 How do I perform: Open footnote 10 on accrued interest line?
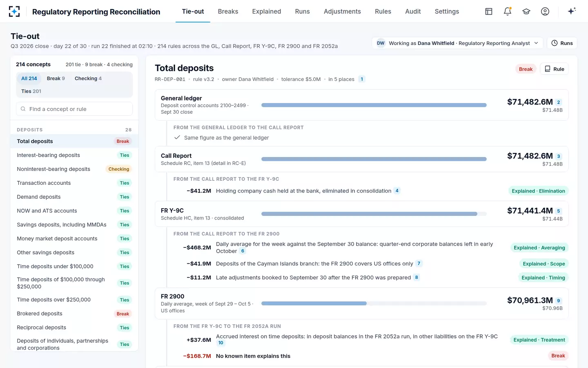coord(220,343)
